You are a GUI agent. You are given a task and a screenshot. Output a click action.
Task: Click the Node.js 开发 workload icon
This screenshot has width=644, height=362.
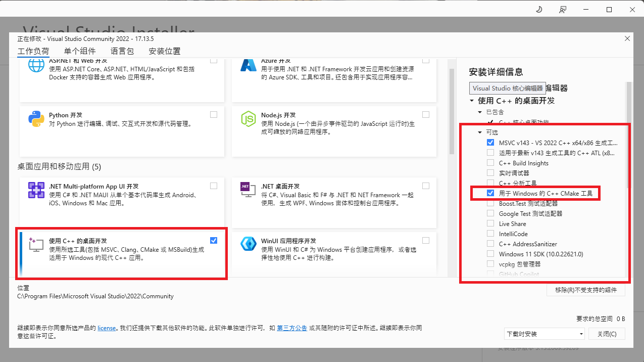pyautogui.click(x=249, y=120)
